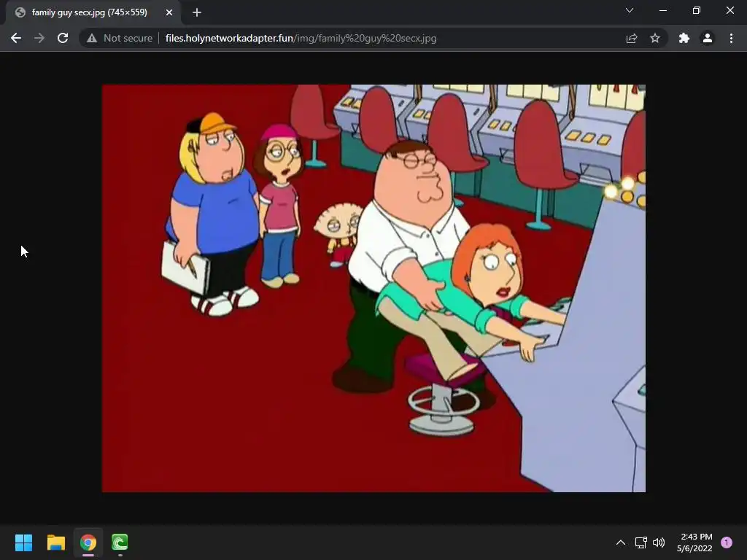Select the address bar URL text
The width and height of the screenshot is (747, 560).
[301, 38]
